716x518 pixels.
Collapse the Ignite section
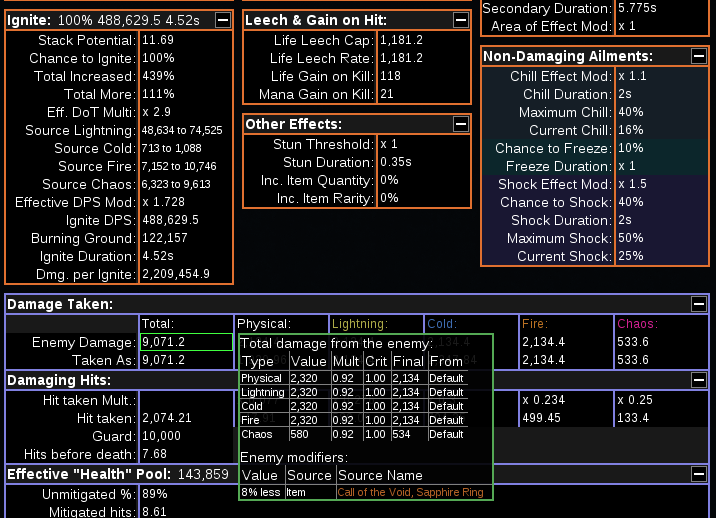coord(223,20)
